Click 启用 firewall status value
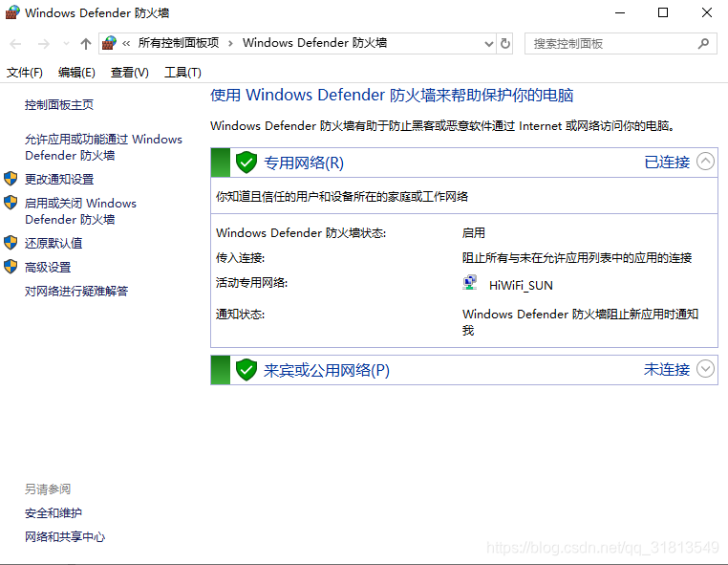 (474, 232)
